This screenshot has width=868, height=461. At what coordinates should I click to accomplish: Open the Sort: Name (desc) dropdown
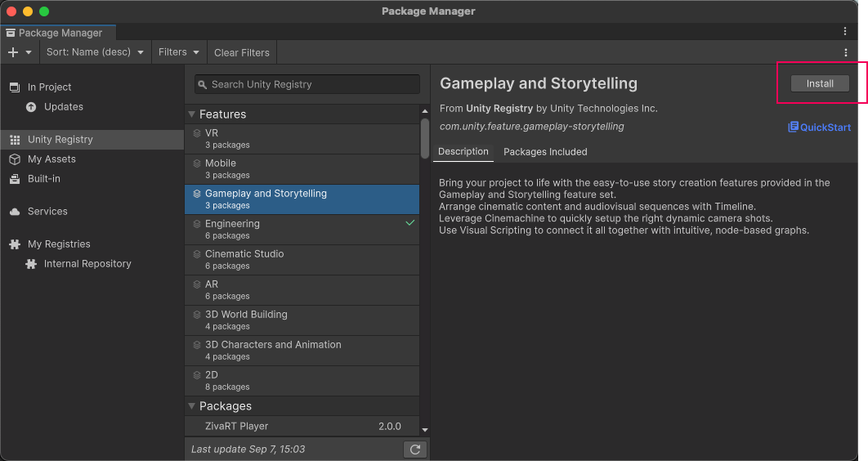(x=95, y=52)
